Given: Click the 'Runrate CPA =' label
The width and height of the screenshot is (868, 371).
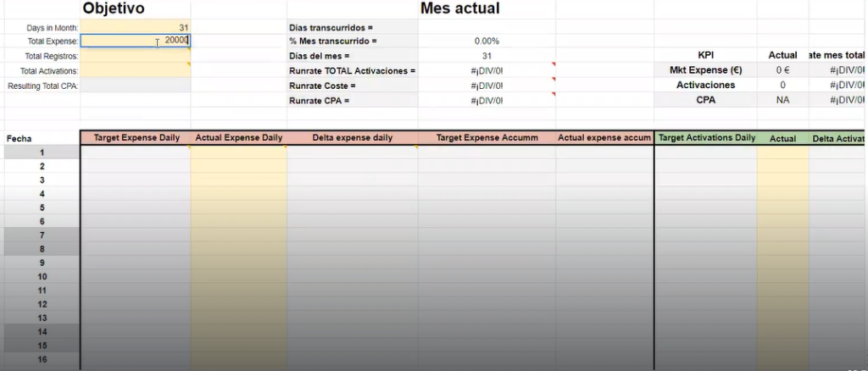Looking at the screenshot, I should (319, 101).
